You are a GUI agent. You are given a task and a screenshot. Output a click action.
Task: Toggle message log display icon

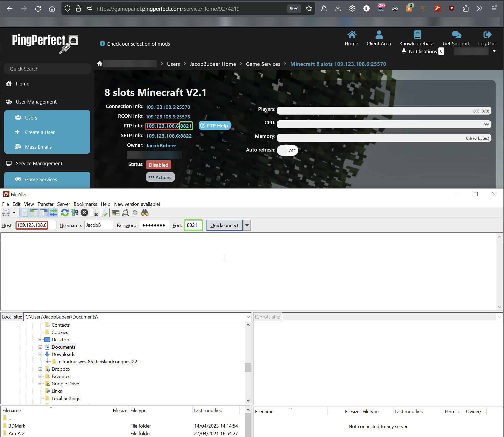[24, 213]
